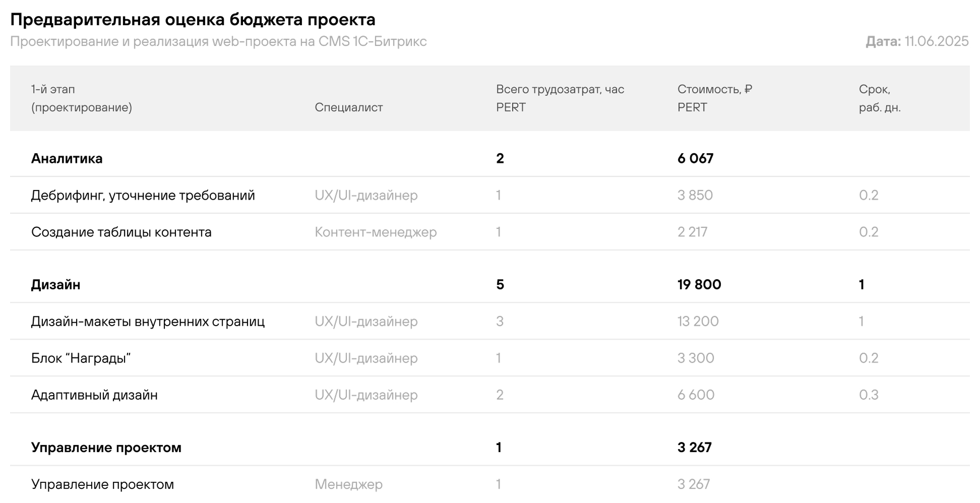The image size is (980, 503).
Task: Click the title "Предварительная оценка бюджета проекта"
Action: (193, 20)
